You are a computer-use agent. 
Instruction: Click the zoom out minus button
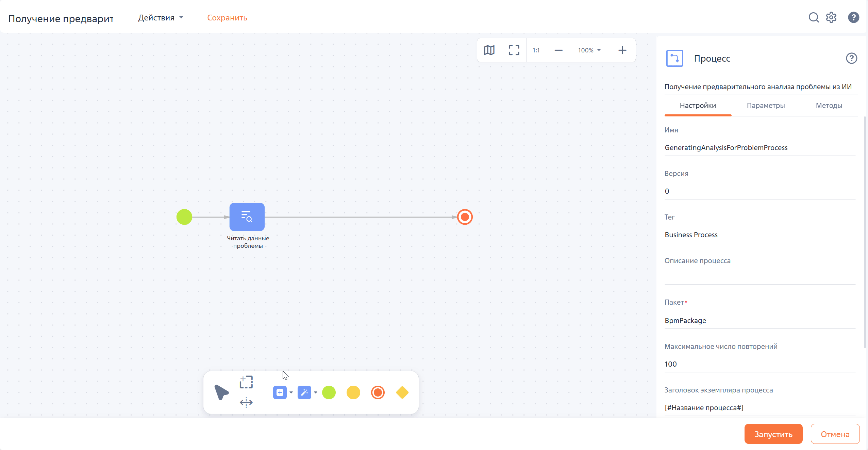(x=558, y=50)
